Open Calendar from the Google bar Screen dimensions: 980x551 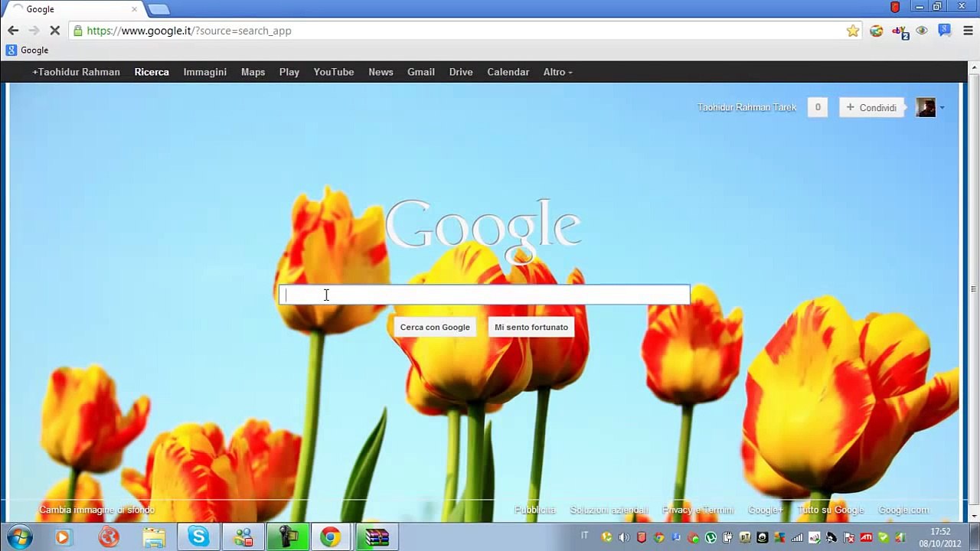tap(508, 72)
